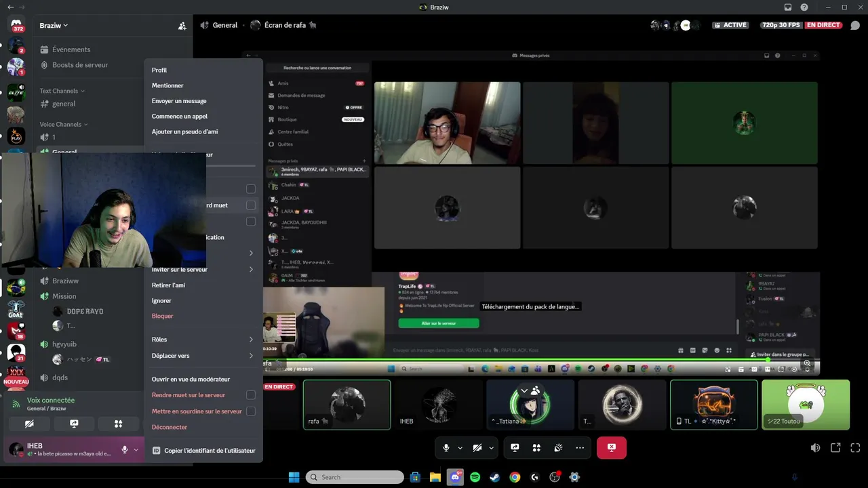Select rafa's participant tile

pyautogui.click(x=347, y=405)
